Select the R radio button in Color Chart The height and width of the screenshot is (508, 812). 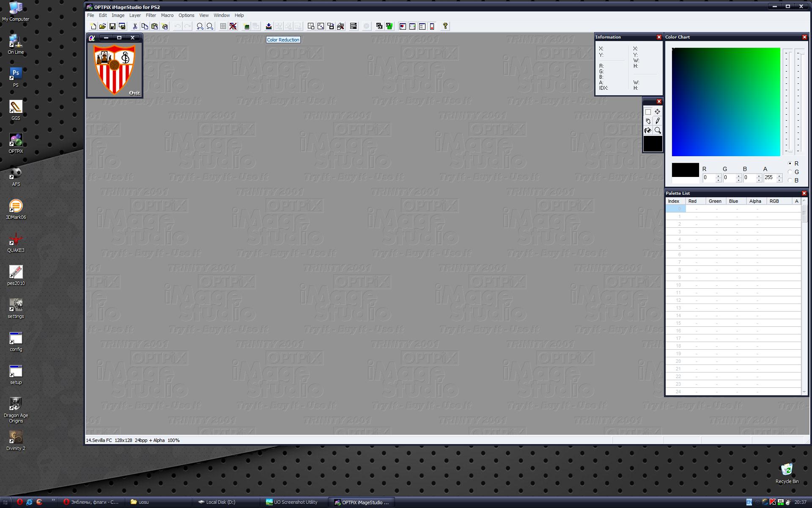[790, 163]
